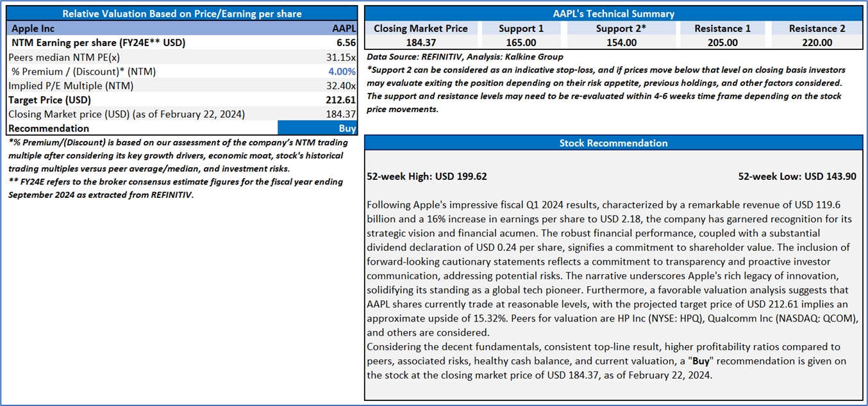The width and height of the screenshot is (868, 406).
Task: Click the 'Relative Valuation Based on Price/Earning per share' header
Action: pos(182,13)
